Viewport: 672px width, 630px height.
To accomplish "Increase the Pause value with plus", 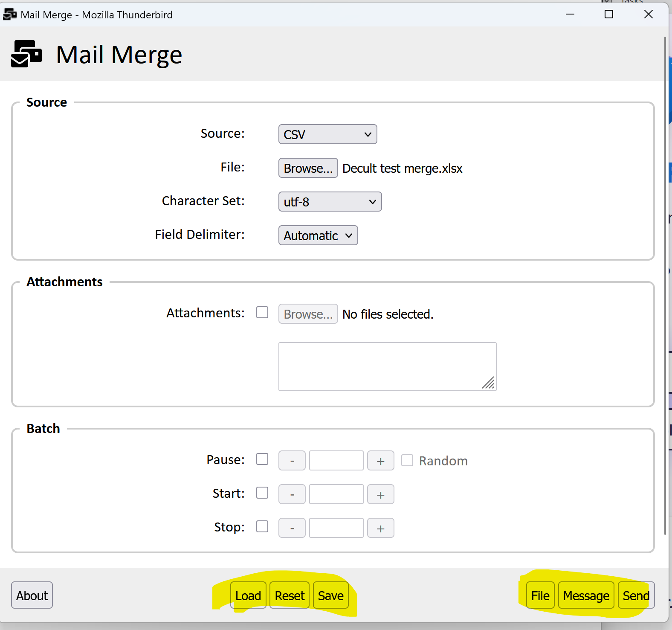I will pyautogui.click(x=380, y=461).
